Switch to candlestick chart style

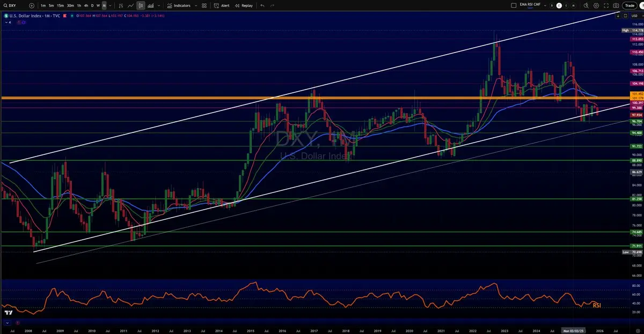coord(141,5)
